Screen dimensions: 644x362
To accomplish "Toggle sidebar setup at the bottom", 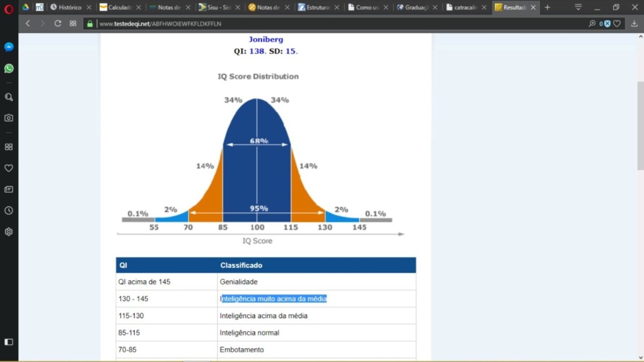I will [x=9, y=342].
